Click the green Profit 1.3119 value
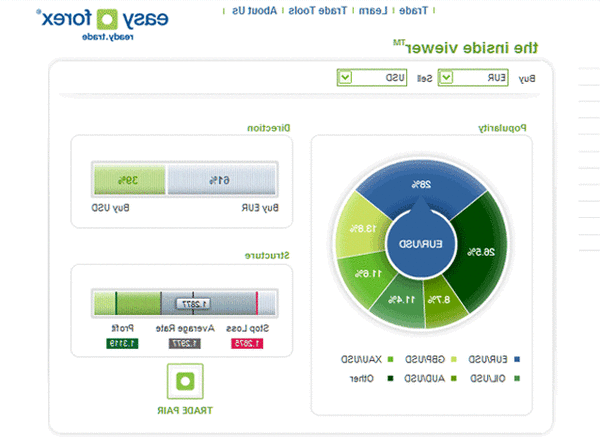The height and width of the screenshot is (438, 600). (122, 344)
